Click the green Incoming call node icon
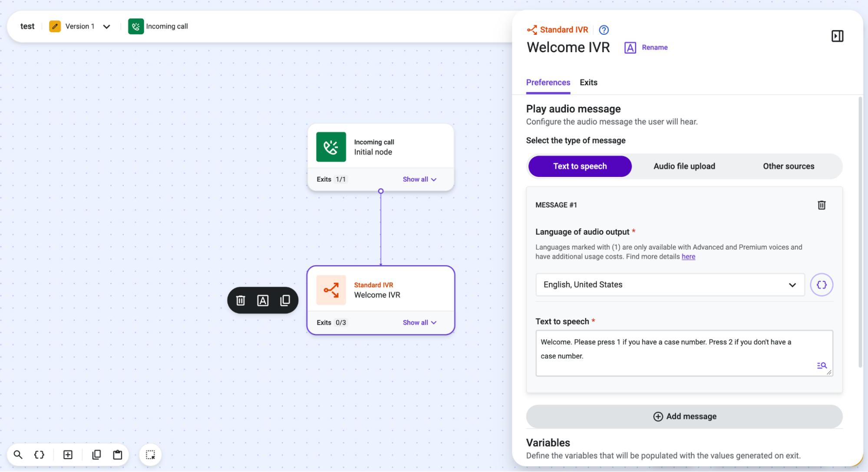Viewport: 868px width, 472px height. (x=331, y=147)
